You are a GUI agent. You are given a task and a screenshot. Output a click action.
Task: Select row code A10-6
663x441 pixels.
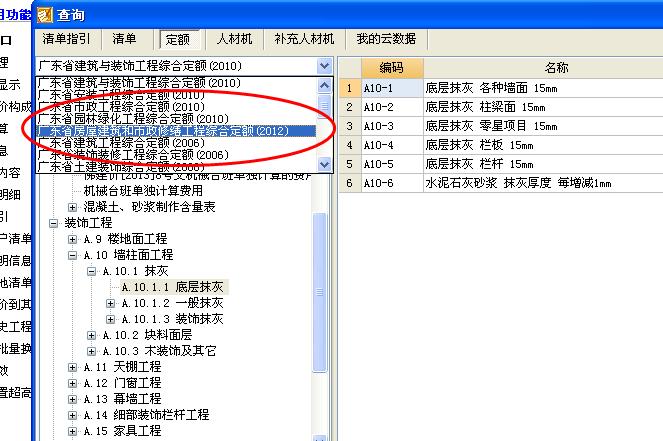pos(392,183)
